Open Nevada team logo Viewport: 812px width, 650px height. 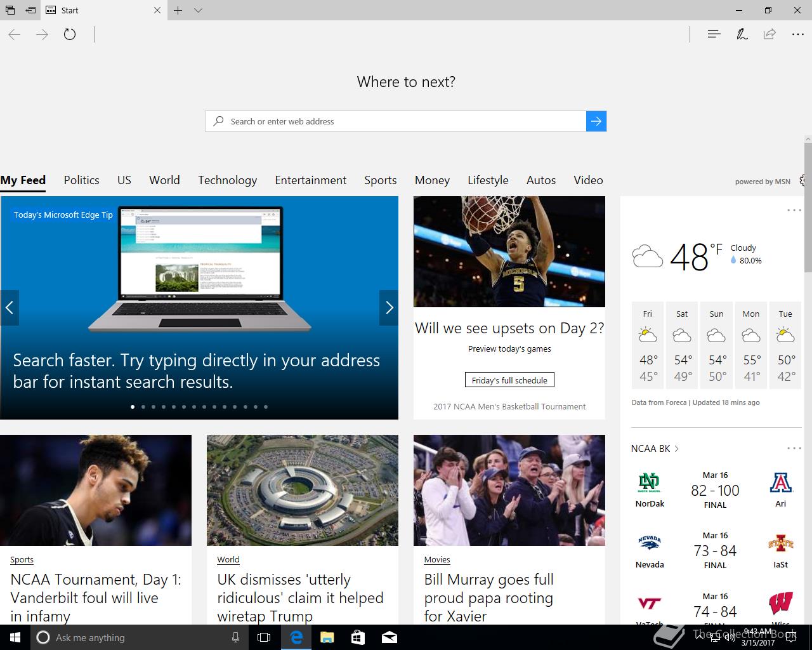[x=650, y=543]
